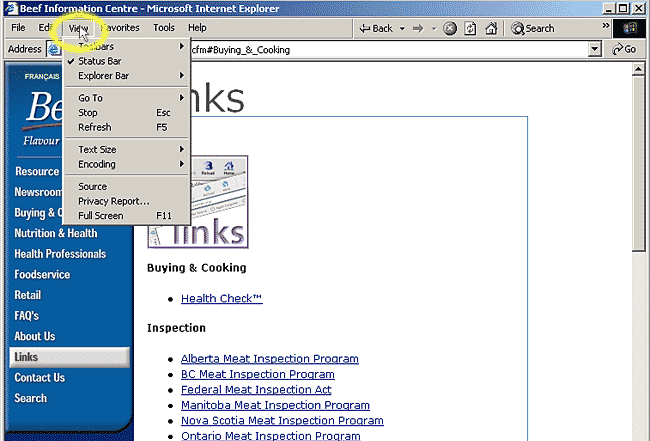Screen dimensions: 650x441
Task: Choose Stop in the View menu
Action: 127,113
